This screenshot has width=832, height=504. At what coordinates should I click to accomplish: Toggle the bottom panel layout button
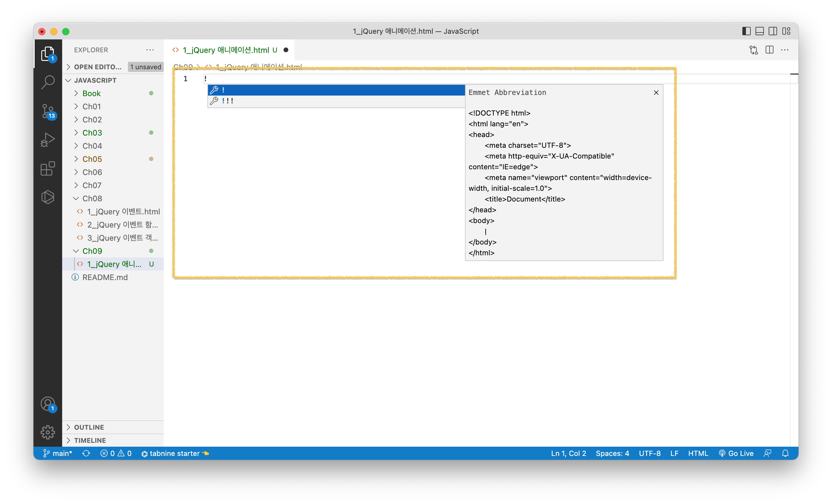[x=759, y=31]
